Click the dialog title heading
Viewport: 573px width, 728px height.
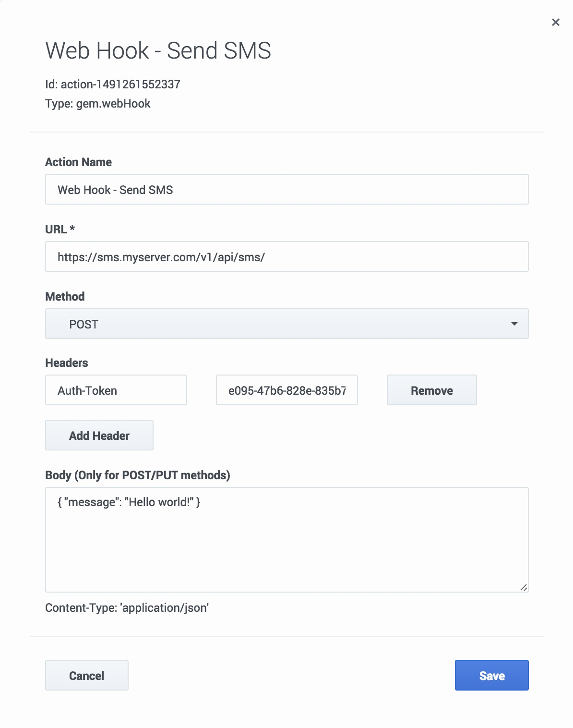(158, 50)
